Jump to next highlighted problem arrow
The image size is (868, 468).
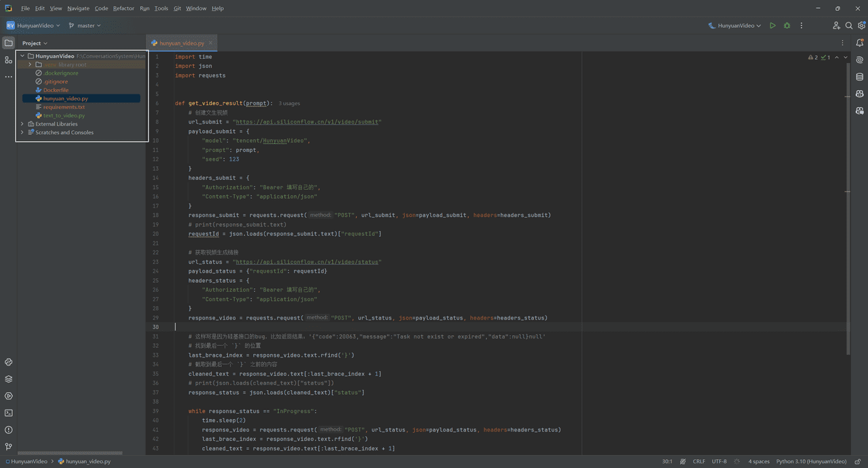click(845, 58)
